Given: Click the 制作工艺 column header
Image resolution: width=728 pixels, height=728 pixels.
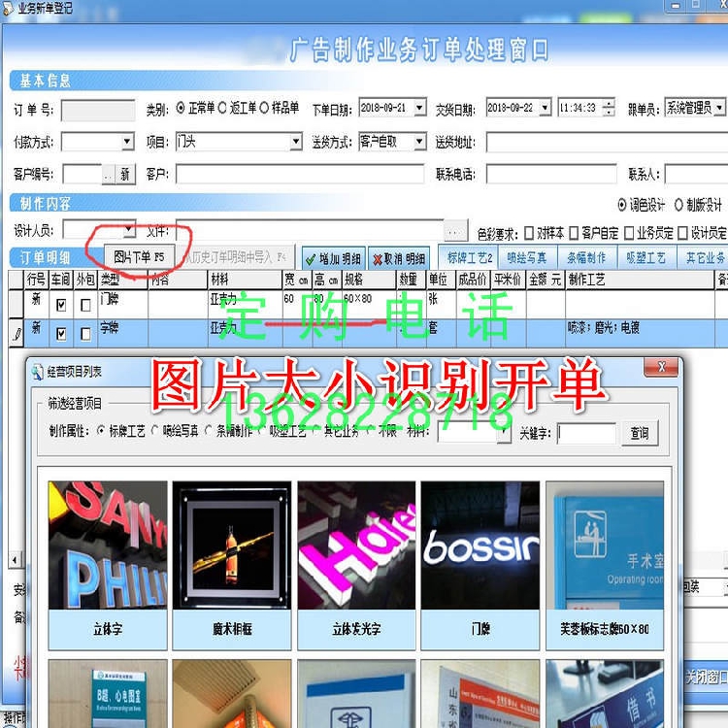Looking at the screenshot, I should pyautogui.click(x=639, y=280).
